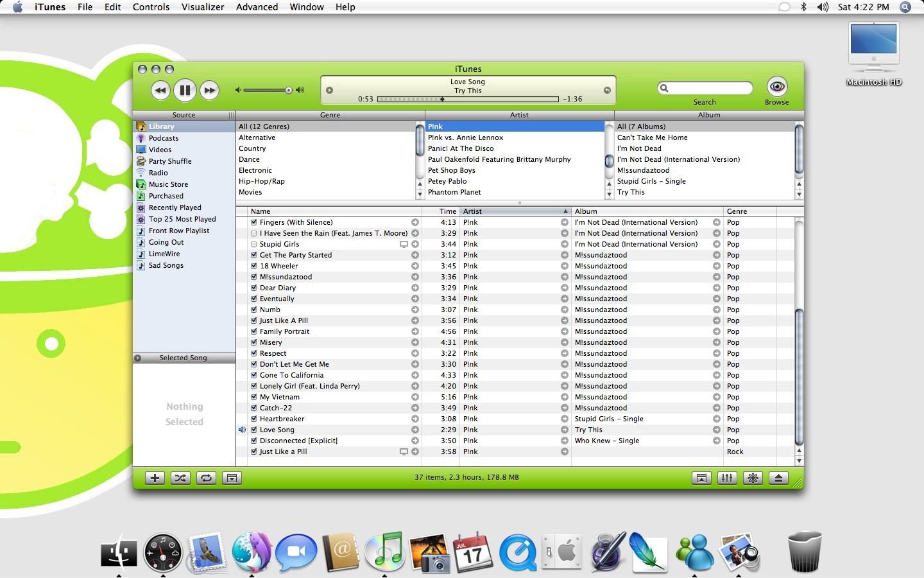Toggle the 18 Wheeler checkbox

click(254, 266)
